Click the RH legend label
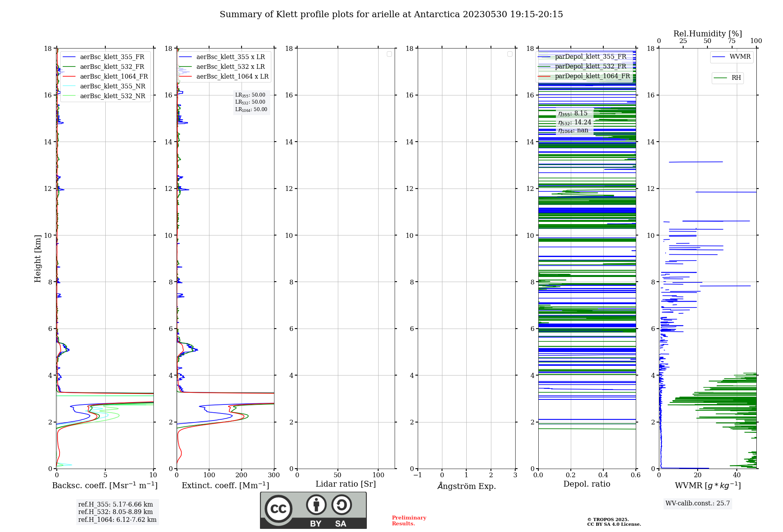The image size is (783, 532). click(736, 78)
